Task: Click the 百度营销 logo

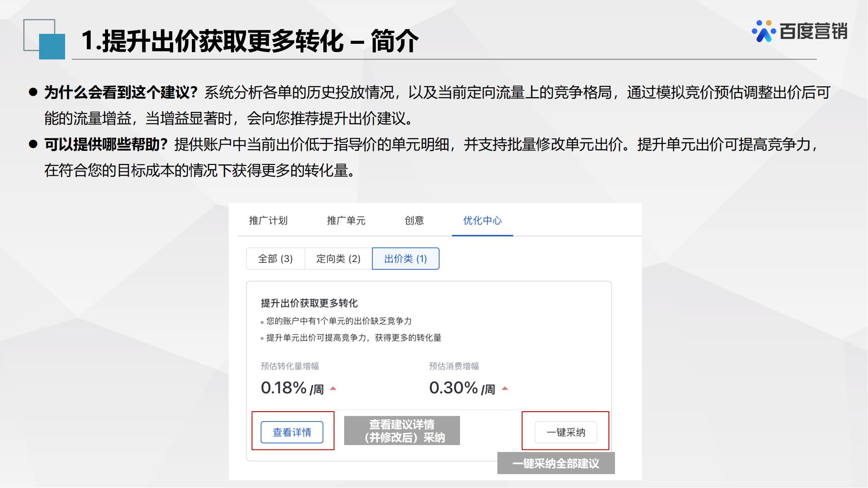Action: (x=799, y=31)
